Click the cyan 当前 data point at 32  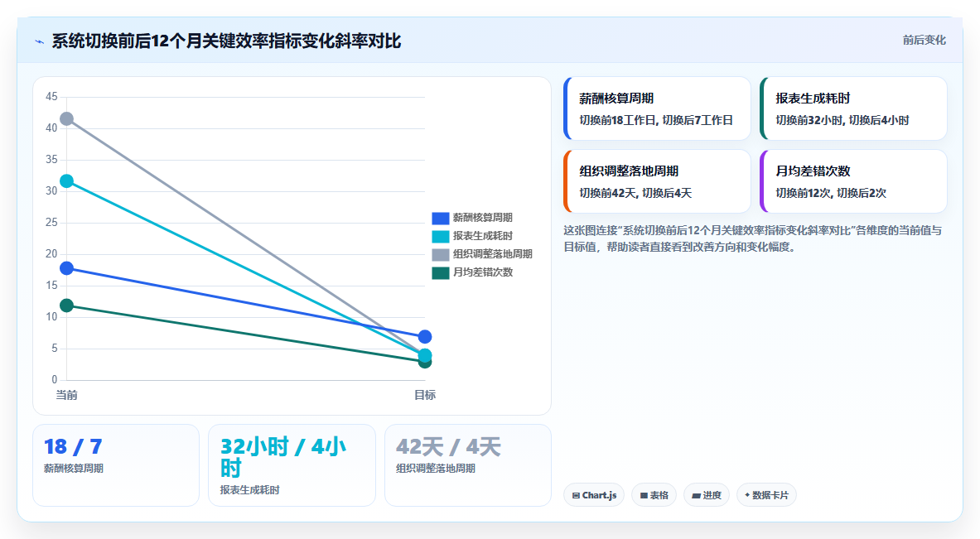(67, 181)
